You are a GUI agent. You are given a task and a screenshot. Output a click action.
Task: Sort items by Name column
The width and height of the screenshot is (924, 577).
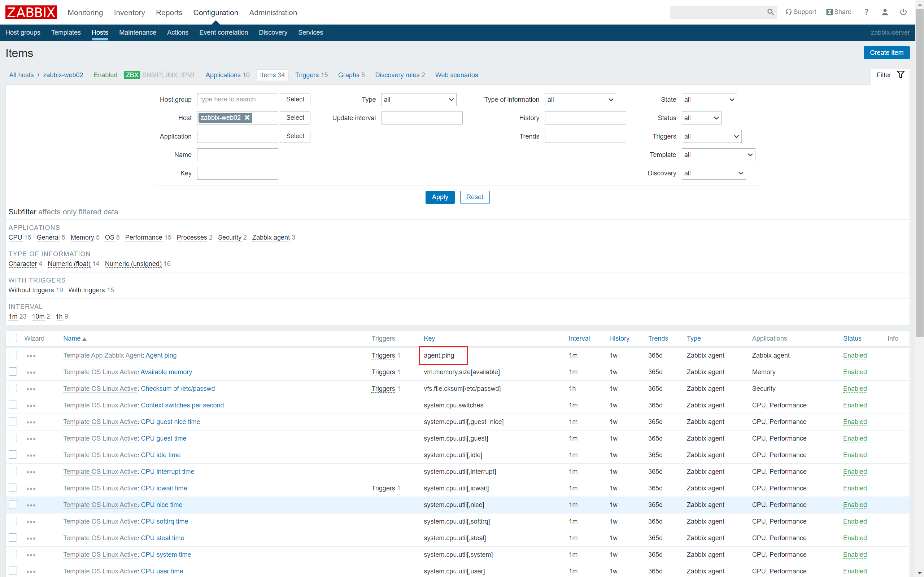click(75, 338)
